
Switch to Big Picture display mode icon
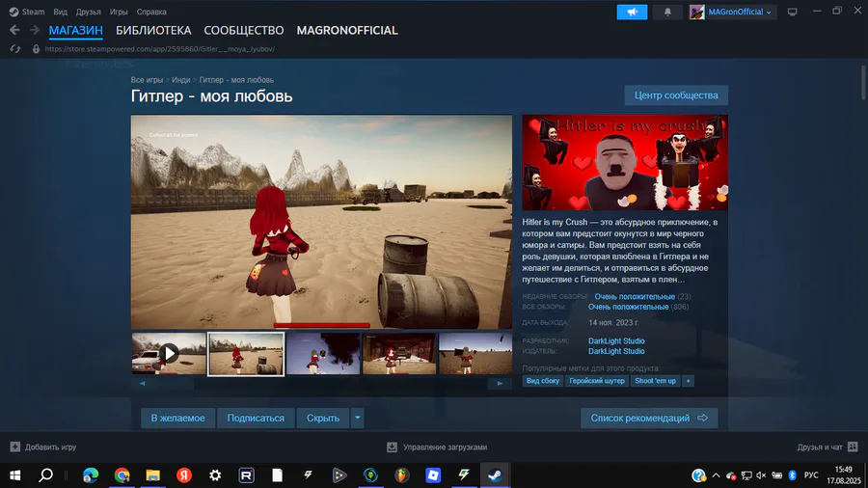point(792,12)
